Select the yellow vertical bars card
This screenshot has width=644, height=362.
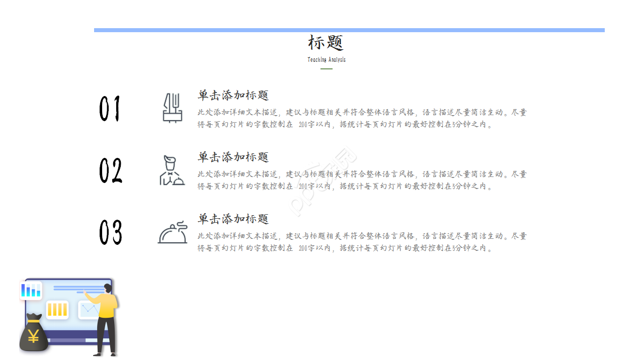57,309
